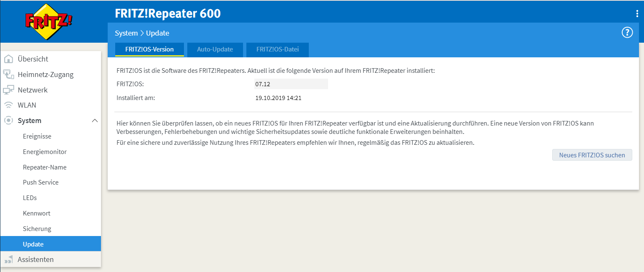Click the 07.12 version field
This screenshot has height=272, width=644.
pyautogui.click(x=291, y=84)
